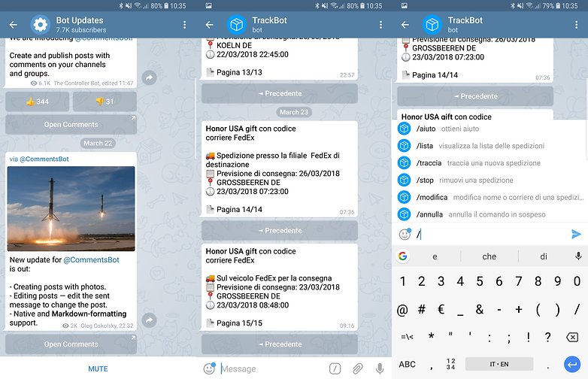The height and width of the screenshot is (379, 588).
Task: Go back from the Bot Updates channel
Action: (x=13, y=25)
